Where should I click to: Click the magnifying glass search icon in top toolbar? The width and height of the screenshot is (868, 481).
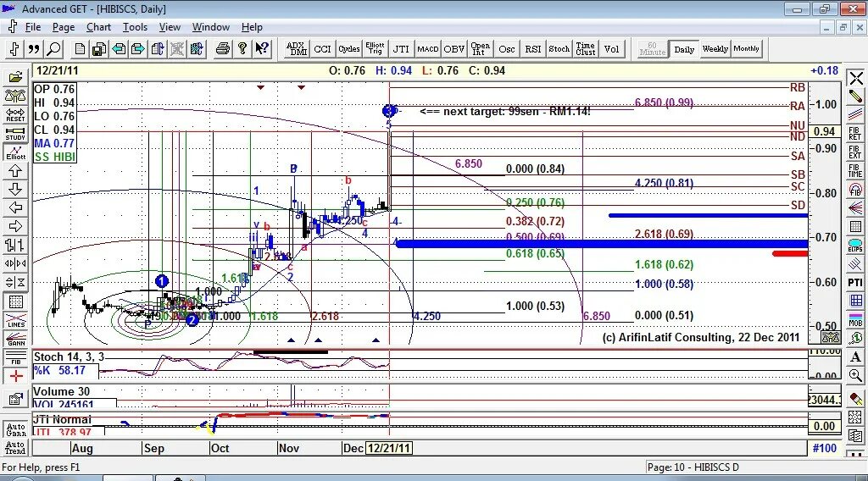pos(53,49)
